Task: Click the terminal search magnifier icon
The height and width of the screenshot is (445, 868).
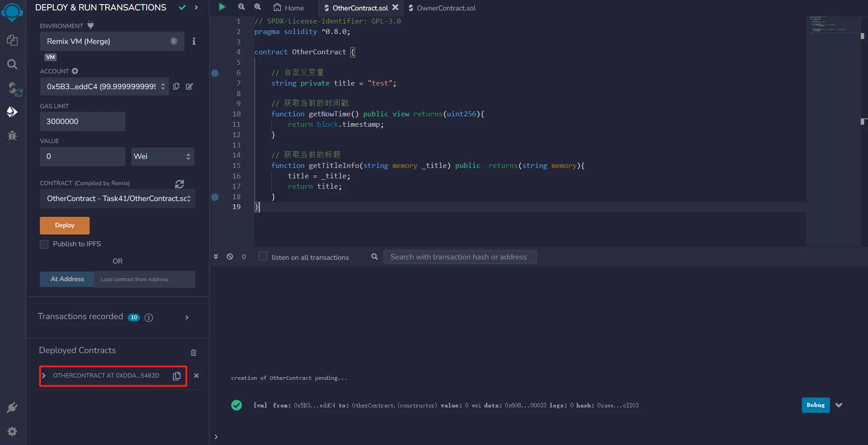Action: 374,257
